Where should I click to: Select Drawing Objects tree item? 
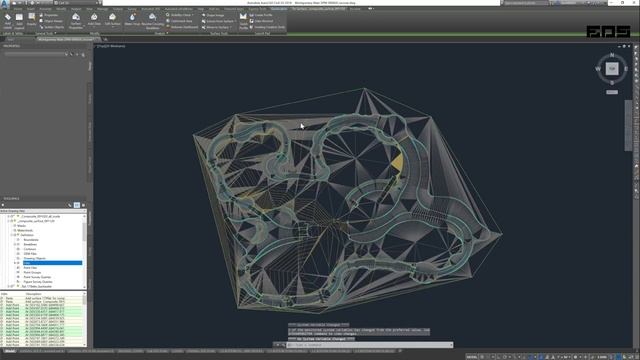[34, 258]
